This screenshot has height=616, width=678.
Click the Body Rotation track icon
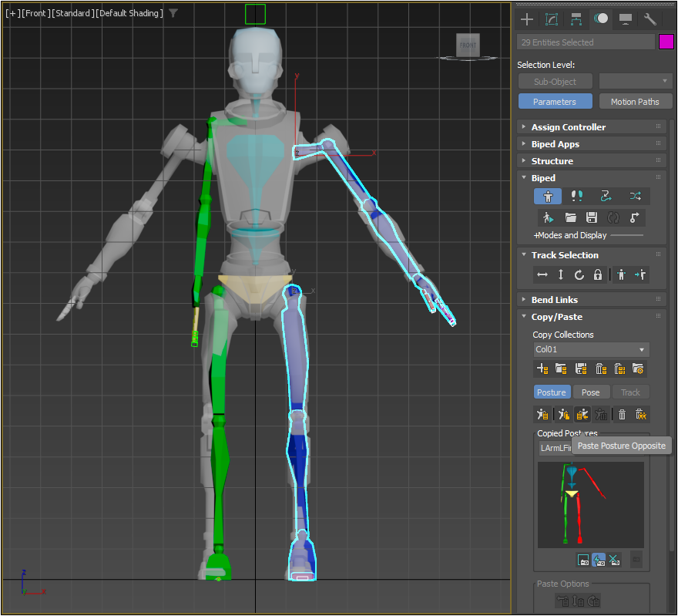[x=579, y=275]
